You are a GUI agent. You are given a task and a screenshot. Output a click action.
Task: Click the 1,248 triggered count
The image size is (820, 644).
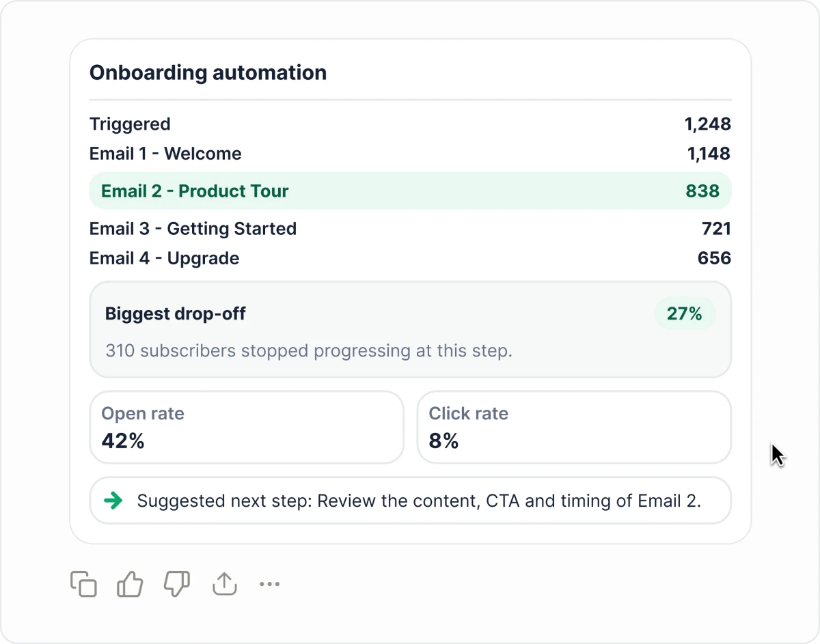tap(708, 124)
